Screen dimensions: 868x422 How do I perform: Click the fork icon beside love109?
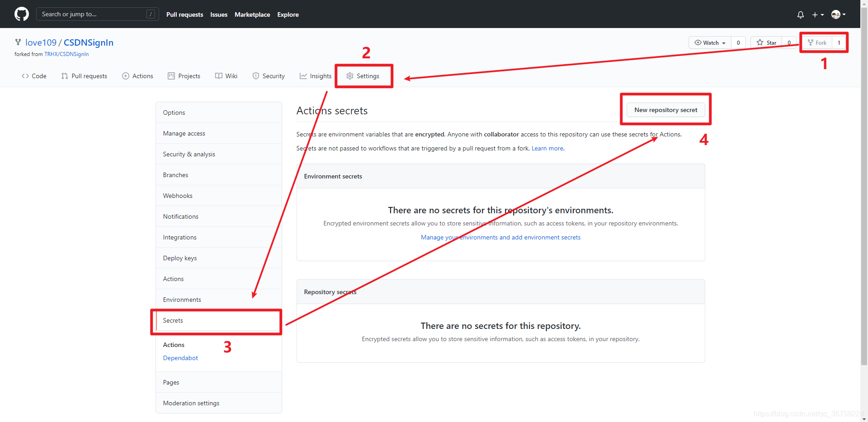tap(18, 42)
